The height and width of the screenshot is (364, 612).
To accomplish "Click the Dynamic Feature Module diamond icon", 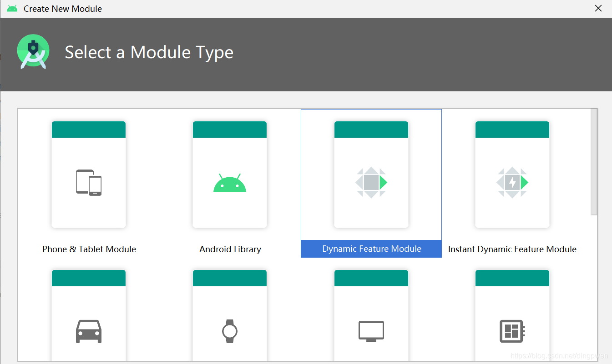I will tap(371, 183).
